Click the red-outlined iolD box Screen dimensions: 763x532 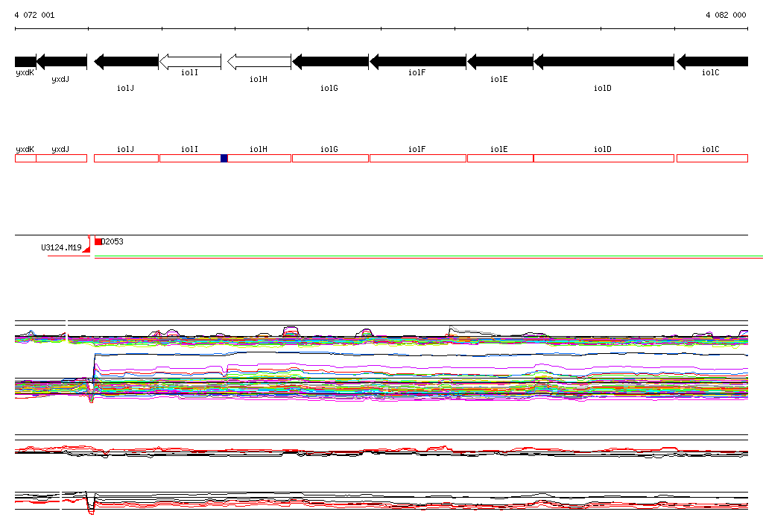604,158
